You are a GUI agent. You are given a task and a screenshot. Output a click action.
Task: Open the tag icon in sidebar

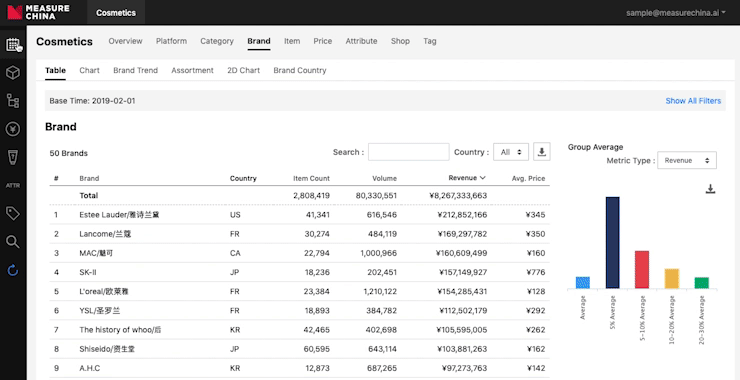coord(13,213)
